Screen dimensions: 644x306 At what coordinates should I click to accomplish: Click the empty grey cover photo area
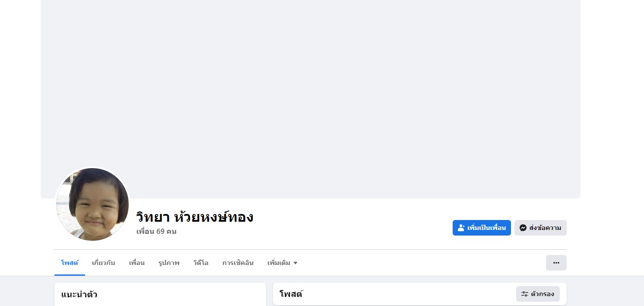point(310,95)
